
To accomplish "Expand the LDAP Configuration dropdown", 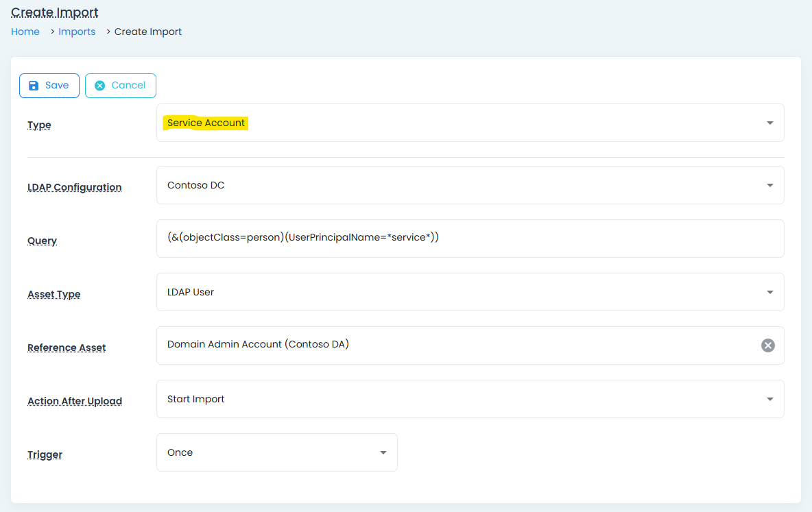I will pyautogui.click(x=470, y=185).
